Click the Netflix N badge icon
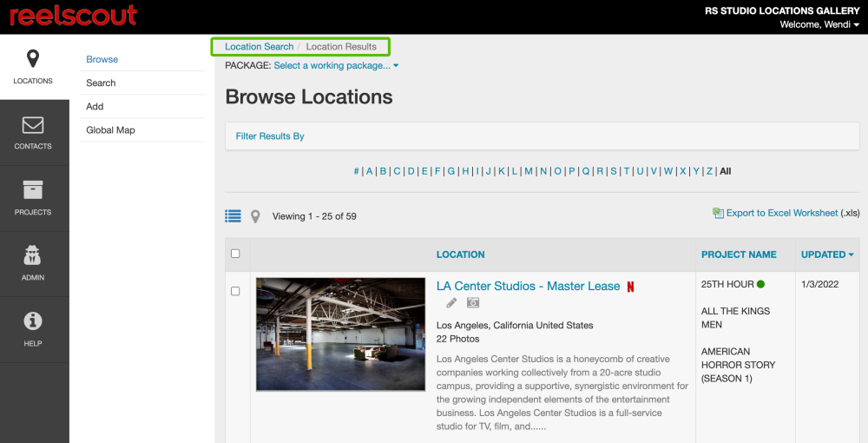Viewport: 868px width, 443px height. pyautogui.click(x=630, y=287)
